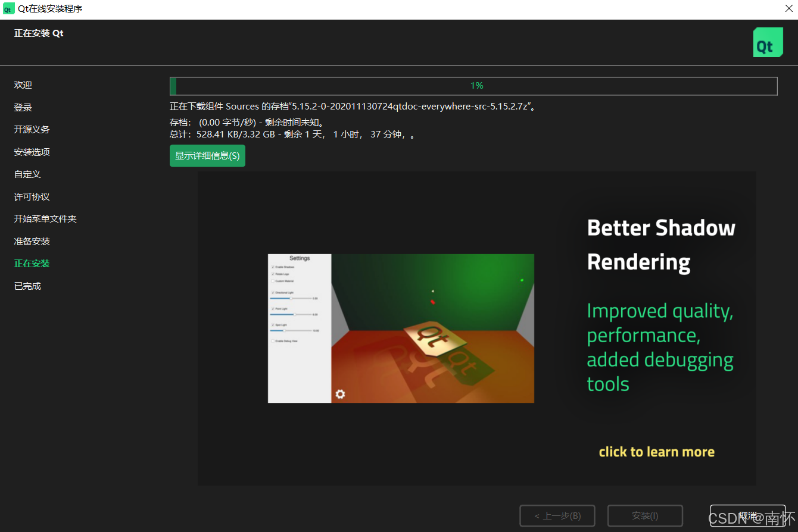Toggle Rotate Logo checkbox in banner preview
The height and width of the screenshot is (532, 798).
(x=273, y=274)
